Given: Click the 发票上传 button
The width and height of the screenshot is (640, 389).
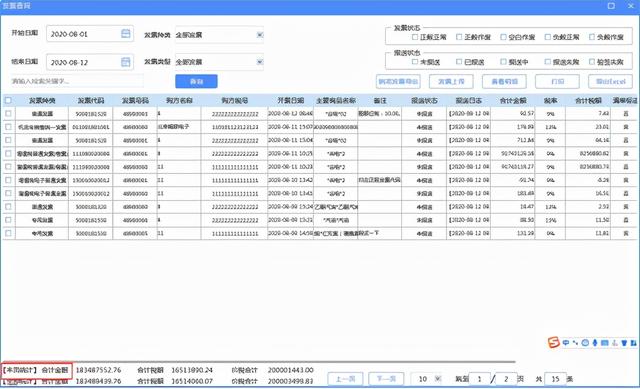Looking at the screenshot, I should point(451,81).
